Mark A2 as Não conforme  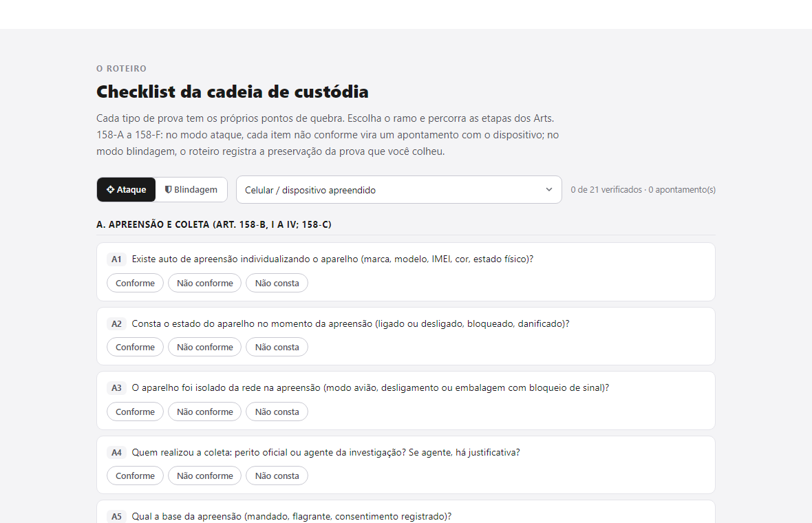coord(204,348)
